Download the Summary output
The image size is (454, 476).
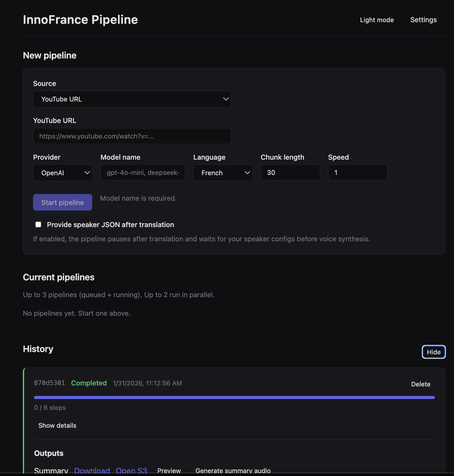[92, 470]
